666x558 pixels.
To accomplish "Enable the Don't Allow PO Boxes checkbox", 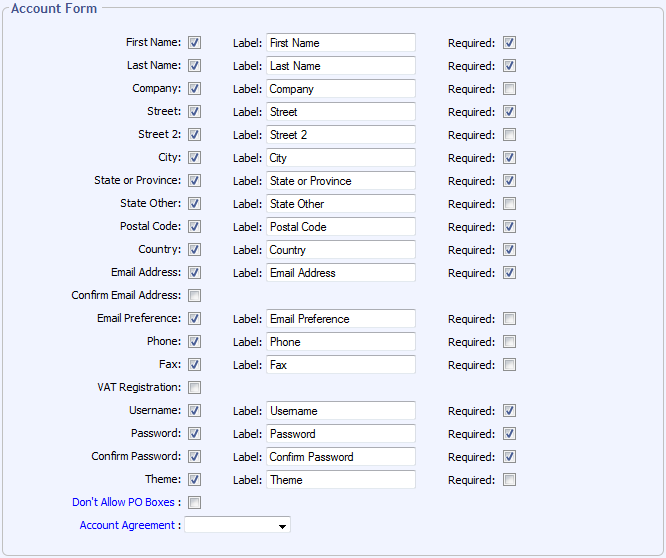I will point(194,503).
